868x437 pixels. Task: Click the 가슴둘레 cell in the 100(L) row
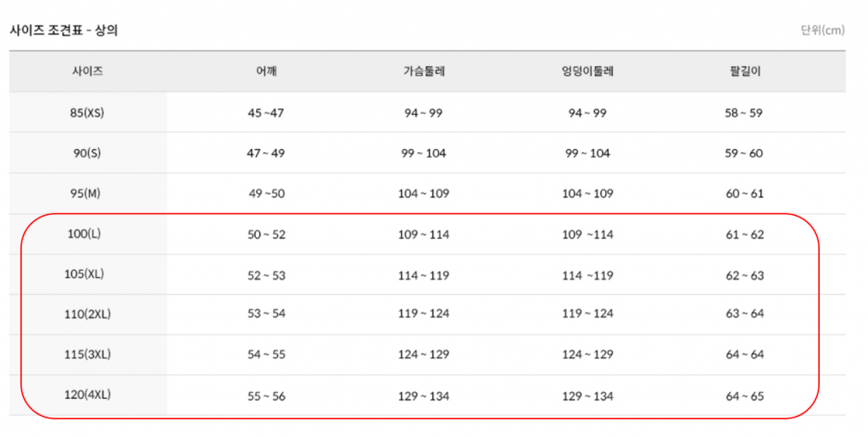(424, 235)
